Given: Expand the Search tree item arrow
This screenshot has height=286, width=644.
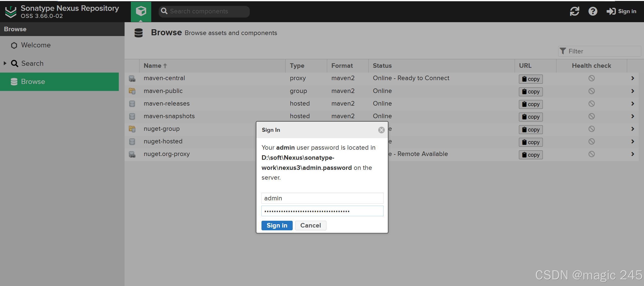Looking at the screenshot, I should coord(5,63).
